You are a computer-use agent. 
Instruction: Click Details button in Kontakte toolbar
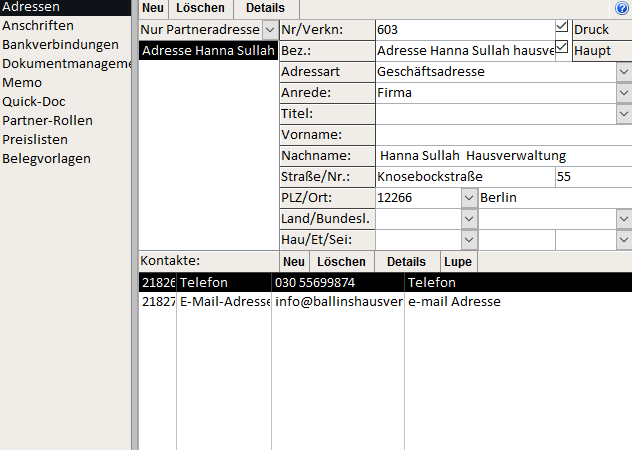point(406,262)
